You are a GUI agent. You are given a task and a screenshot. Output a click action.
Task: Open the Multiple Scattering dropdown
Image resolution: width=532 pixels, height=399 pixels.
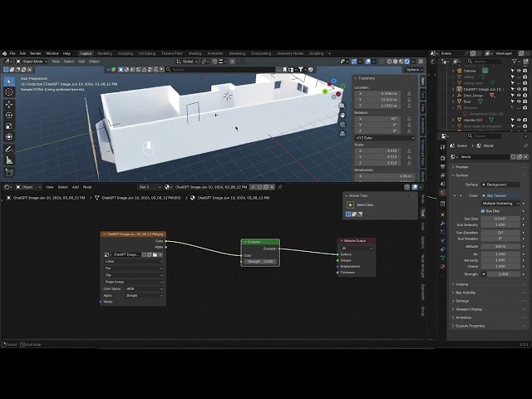[500, 203]
